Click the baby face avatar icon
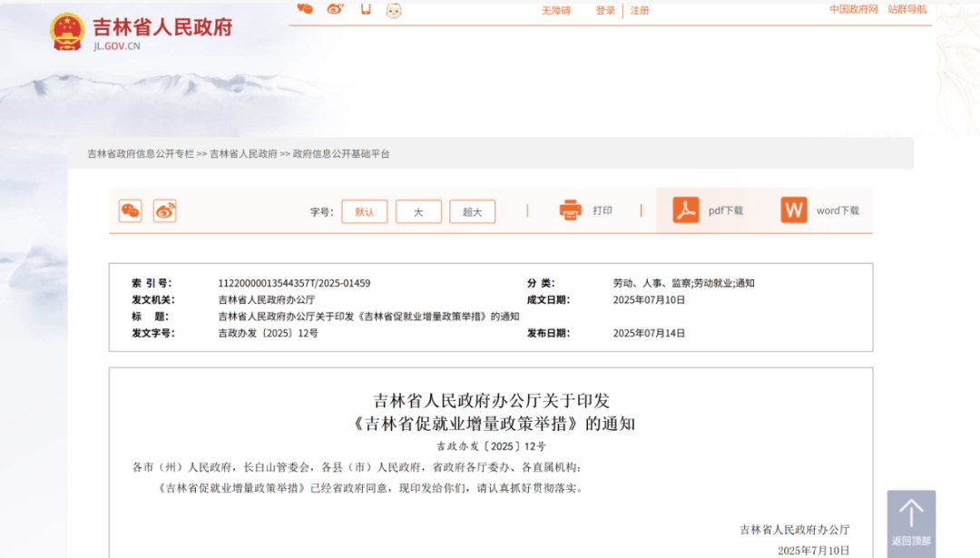Screen dimensions: 980x558 394,10
